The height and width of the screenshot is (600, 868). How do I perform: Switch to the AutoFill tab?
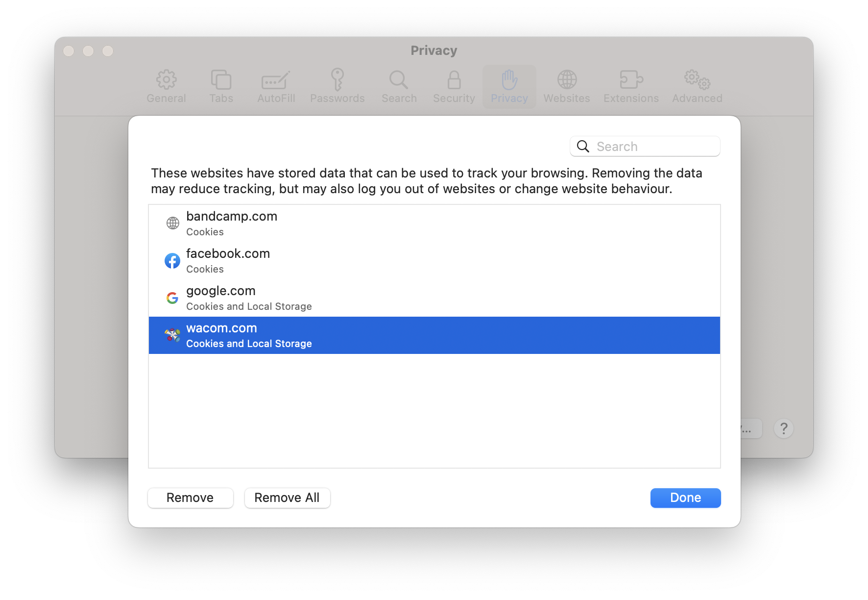coord(276,86)
